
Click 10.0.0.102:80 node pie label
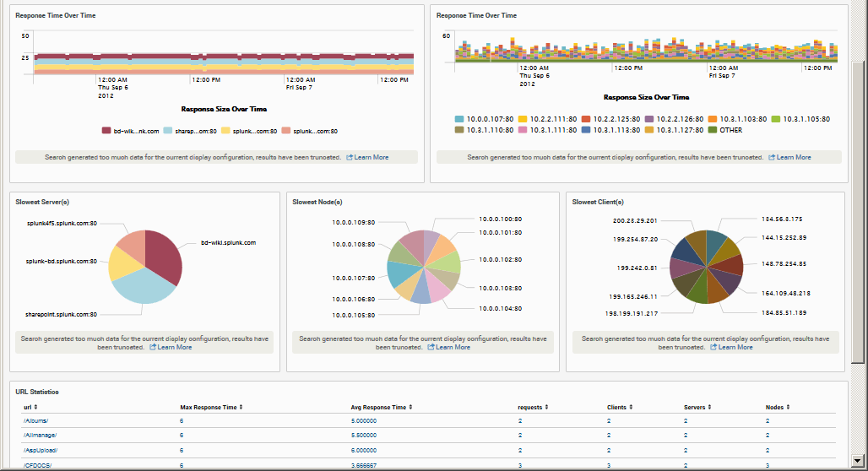point(500,260)
